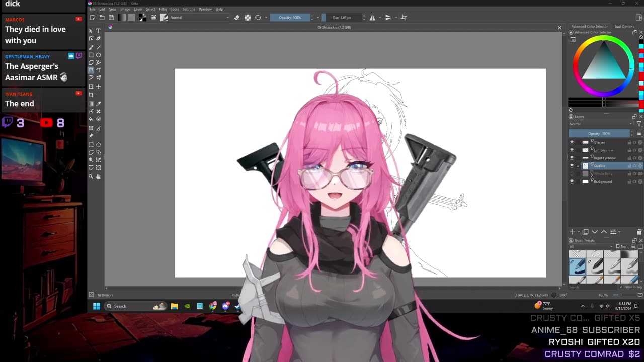
Task: Open the File menu
Action: [93, 9]
